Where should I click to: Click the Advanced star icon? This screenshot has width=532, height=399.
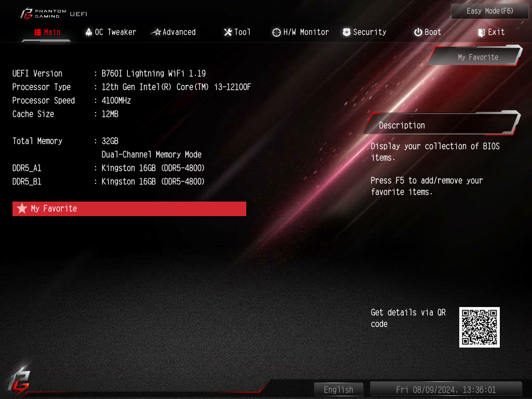click(156, 32)
